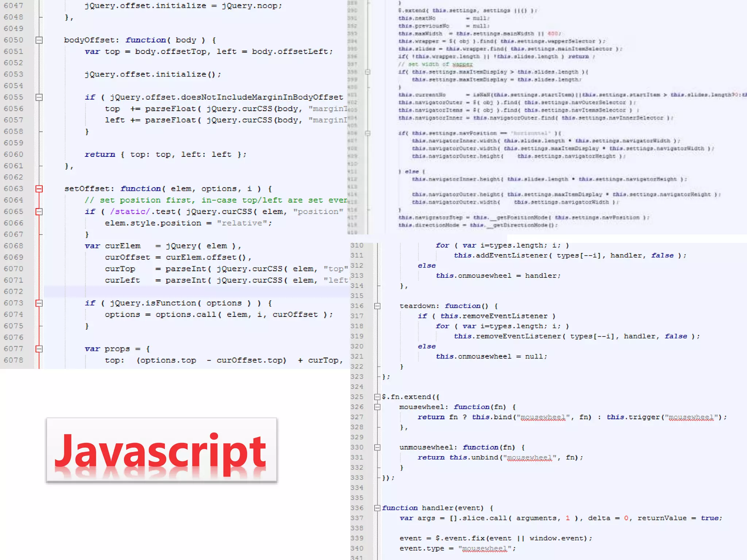Collapse the $.fn.extend fold at line 325
Image resolution: width=747 pixels, height=560 pixels.
[x=378, y=397]
